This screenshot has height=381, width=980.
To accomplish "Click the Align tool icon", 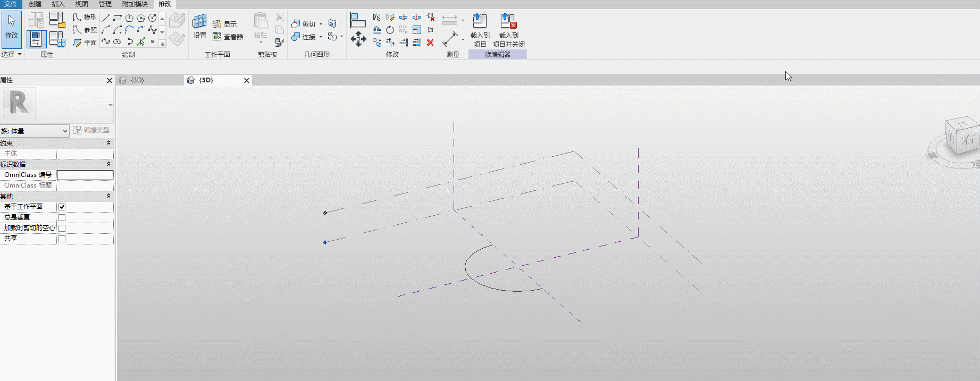I will [358, 20].
